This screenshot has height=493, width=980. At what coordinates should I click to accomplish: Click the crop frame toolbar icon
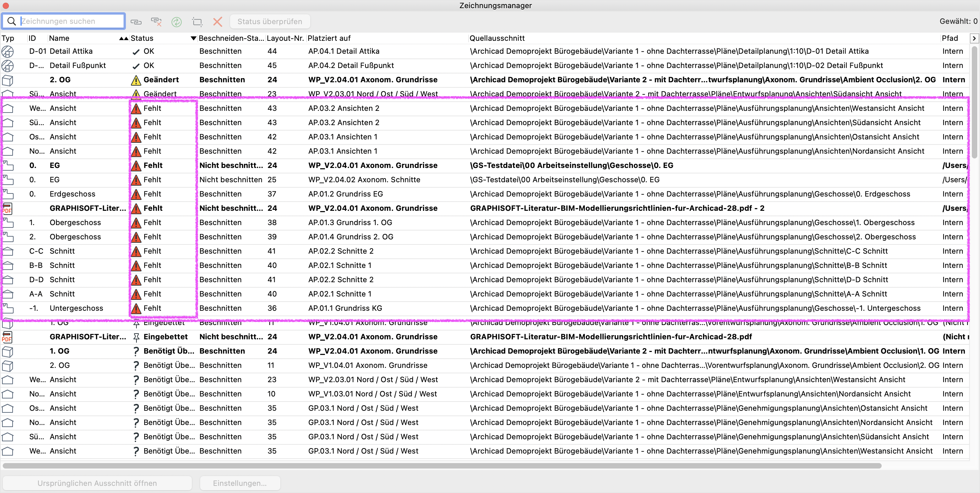(197, 22)
